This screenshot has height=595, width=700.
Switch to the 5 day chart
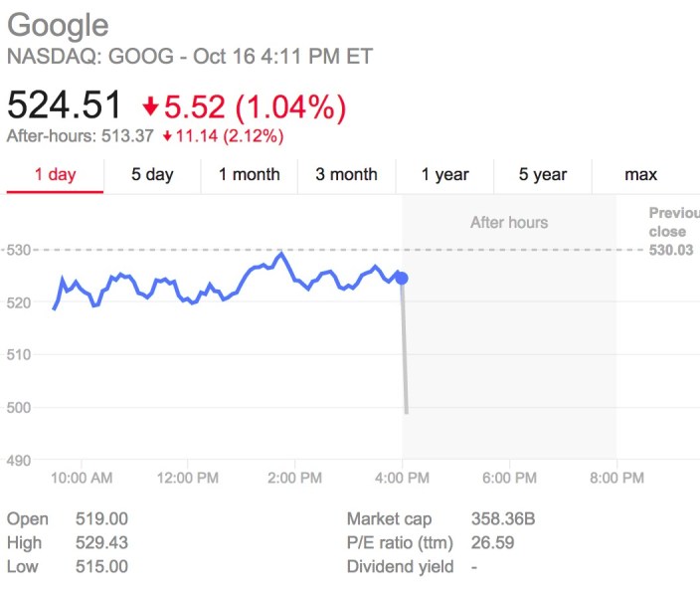tap(152, 175)
